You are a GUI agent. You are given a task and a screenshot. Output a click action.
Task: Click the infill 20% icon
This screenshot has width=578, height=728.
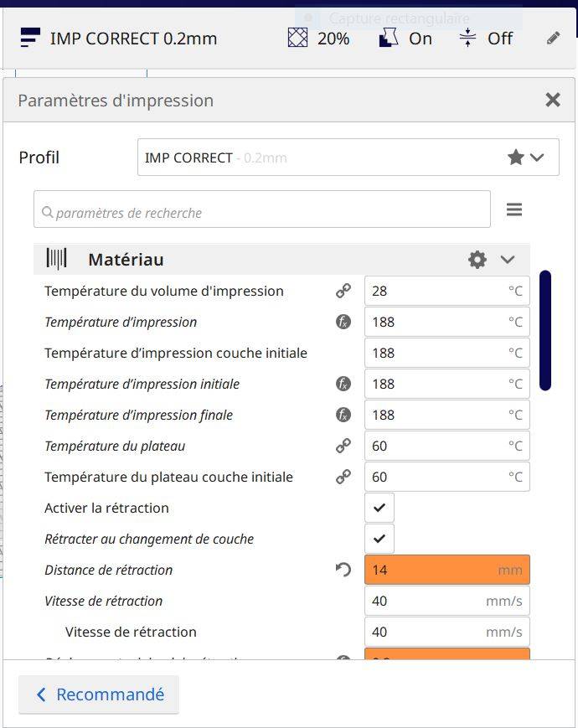(297, 38)
